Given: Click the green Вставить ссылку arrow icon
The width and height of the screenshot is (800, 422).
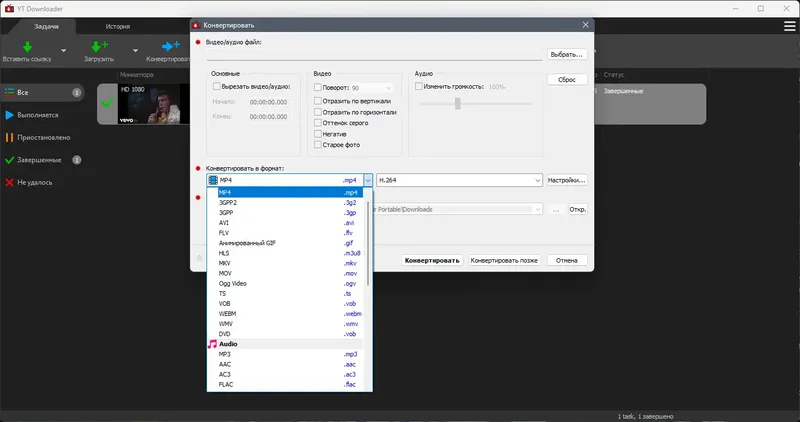Looking at the screenshot, I should tap(27, 46).
